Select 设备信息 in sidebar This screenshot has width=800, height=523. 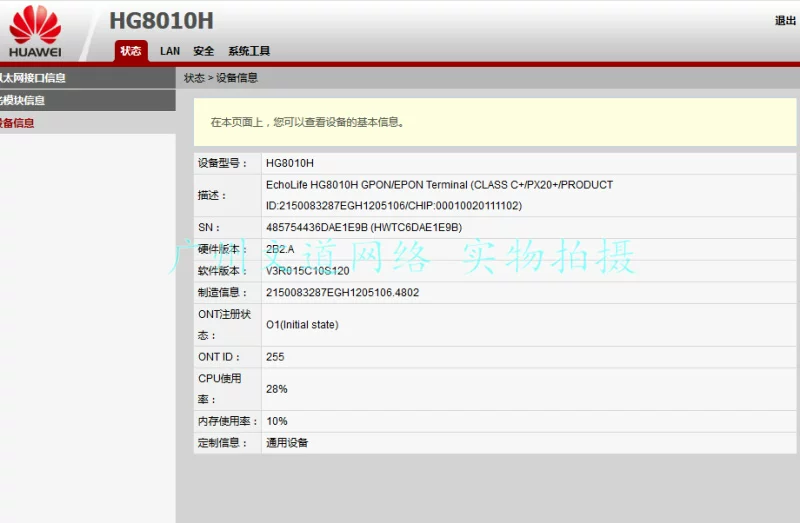[x=88, y=123]
